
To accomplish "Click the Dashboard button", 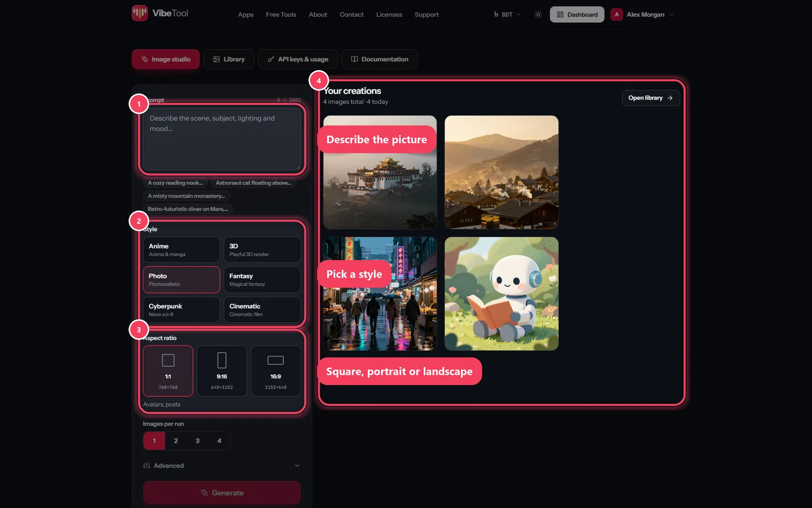I will [x=577, y=15].
